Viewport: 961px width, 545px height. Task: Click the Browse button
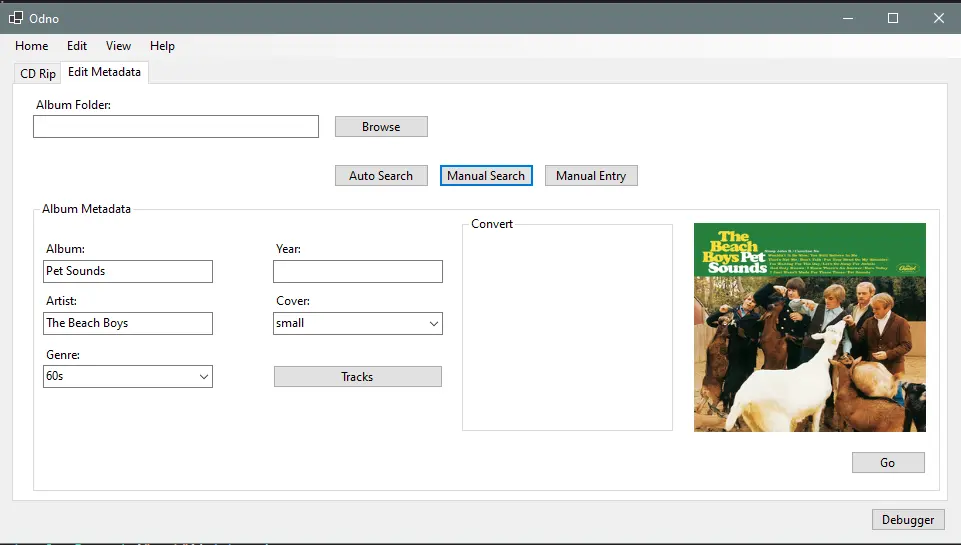pos(381,127)
